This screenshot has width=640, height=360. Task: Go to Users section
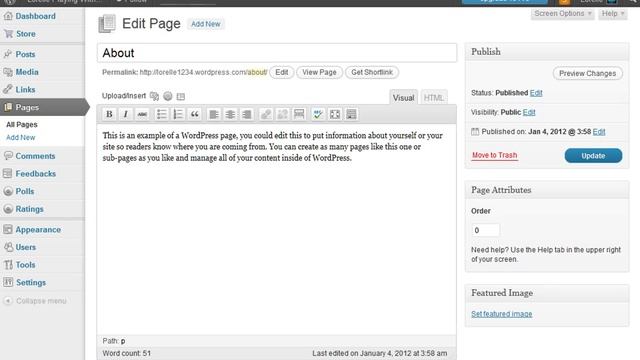click(x=26, y=247)
